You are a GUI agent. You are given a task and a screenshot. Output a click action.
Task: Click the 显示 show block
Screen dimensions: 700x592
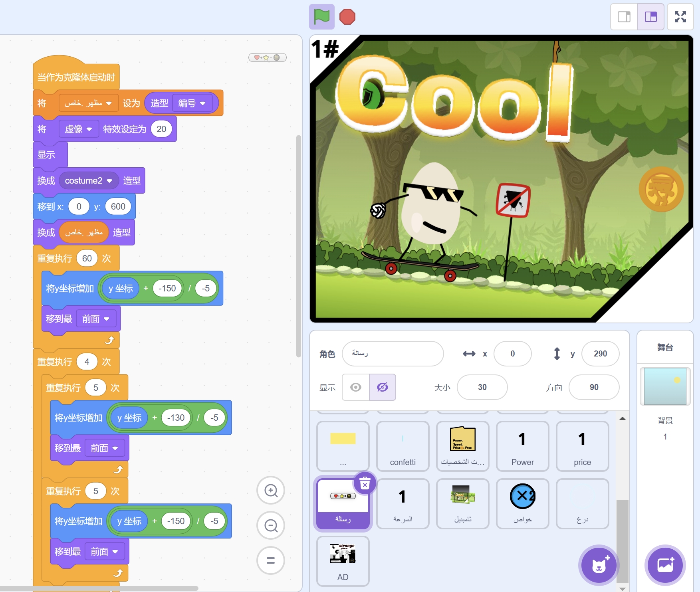[50, 155]
